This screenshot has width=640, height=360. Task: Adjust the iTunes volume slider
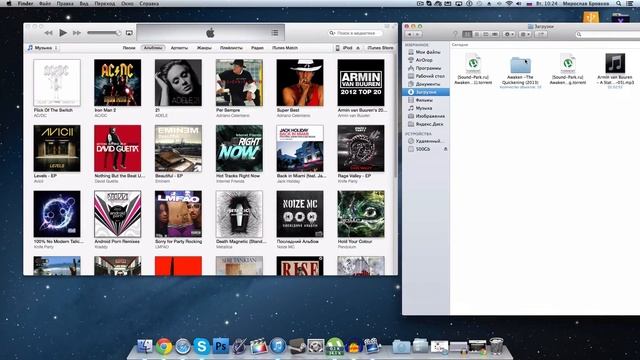[x=104, y=33]
